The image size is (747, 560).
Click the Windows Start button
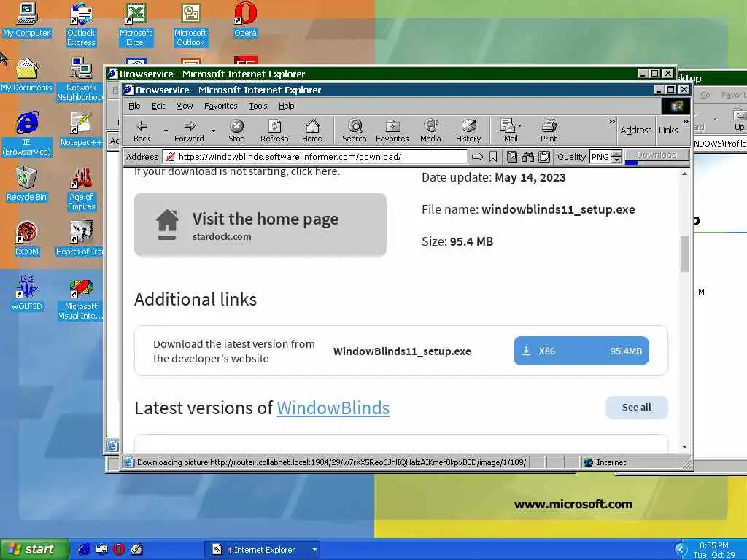35,549
